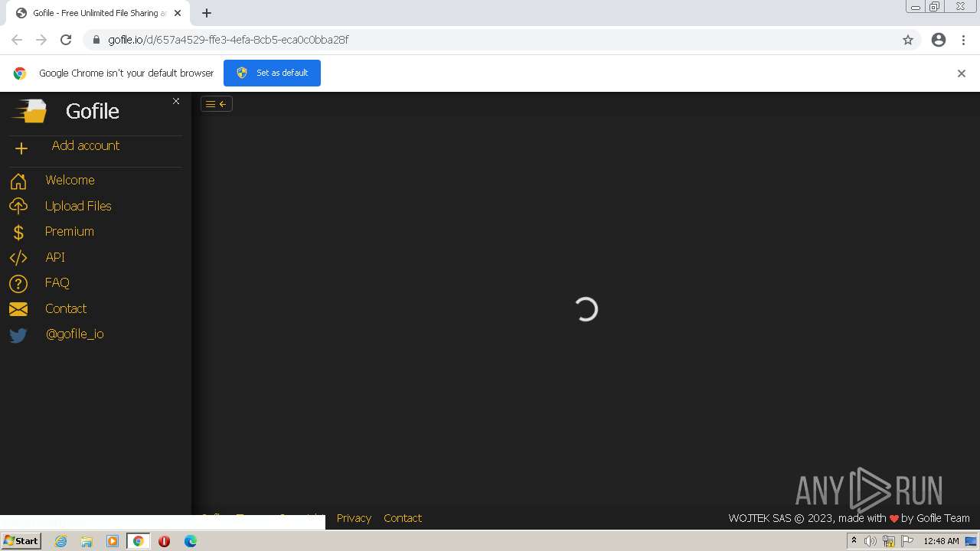Click the Twitter bird icon

18,335
